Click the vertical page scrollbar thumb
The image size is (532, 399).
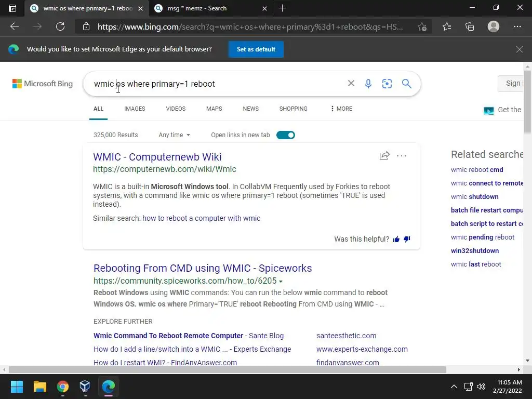click(527, 102)
